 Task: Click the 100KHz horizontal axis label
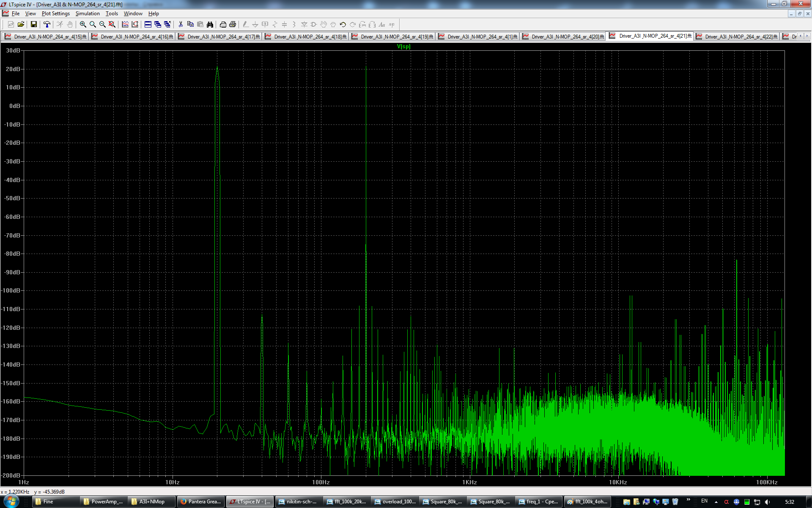pos(767,482)
